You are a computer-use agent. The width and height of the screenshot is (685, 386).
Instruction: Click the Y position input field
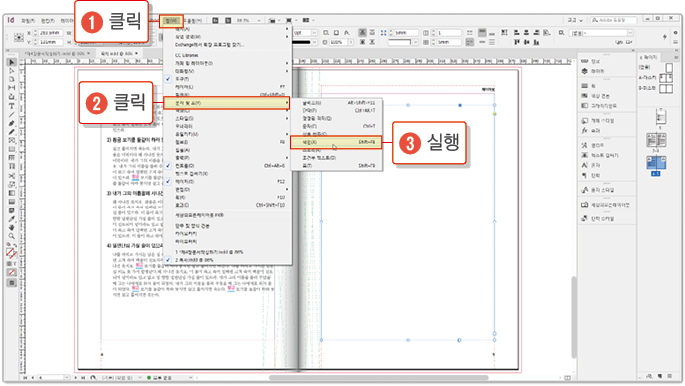pos(51,42)
